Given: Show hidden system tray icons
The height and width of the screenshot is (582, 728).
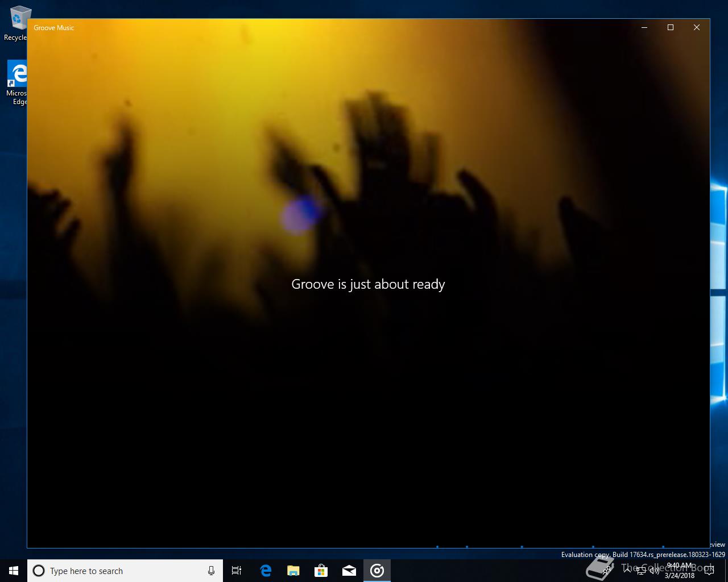Looking at the screenshot, I should tap(627, 570).
